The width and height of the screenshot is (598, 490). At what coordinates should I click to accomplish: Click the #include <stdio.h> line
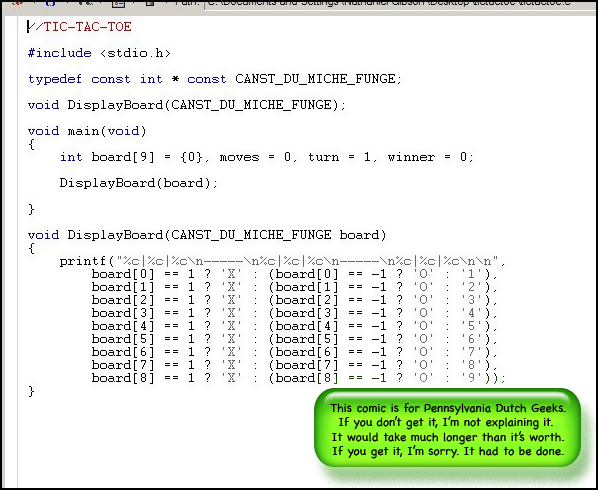coord(99,53)
